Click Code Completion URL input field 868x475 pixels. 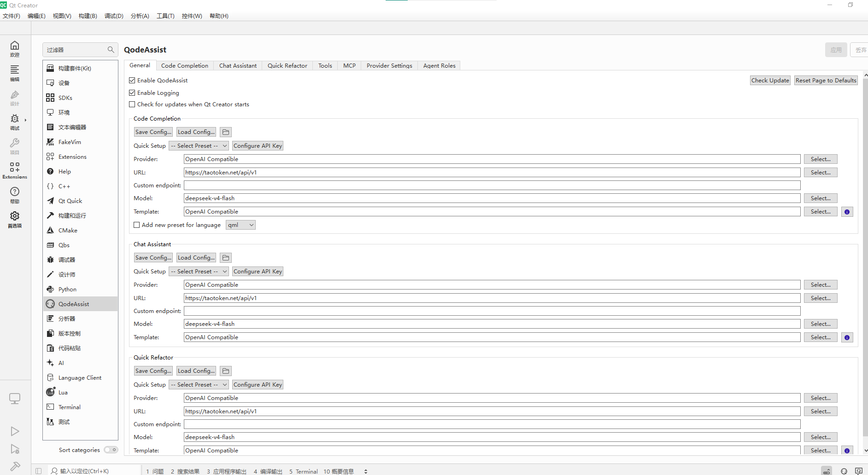tap(492, 173)
